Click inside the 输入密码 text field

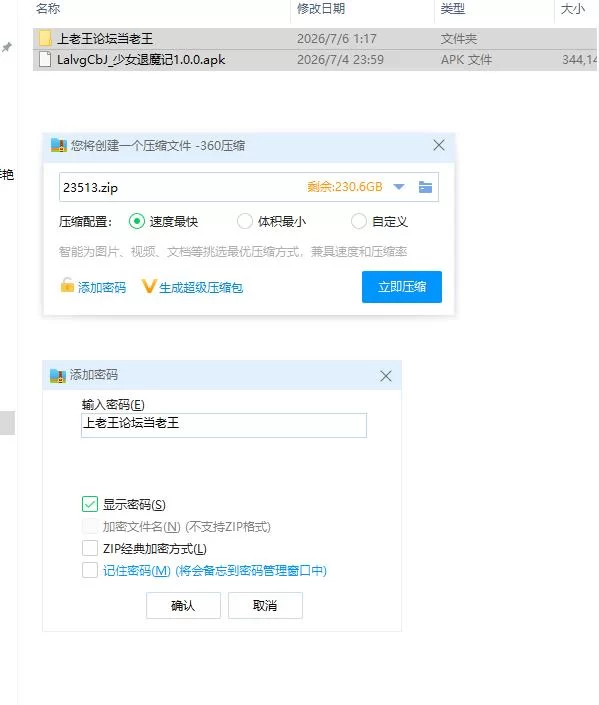tap(224, 425)
